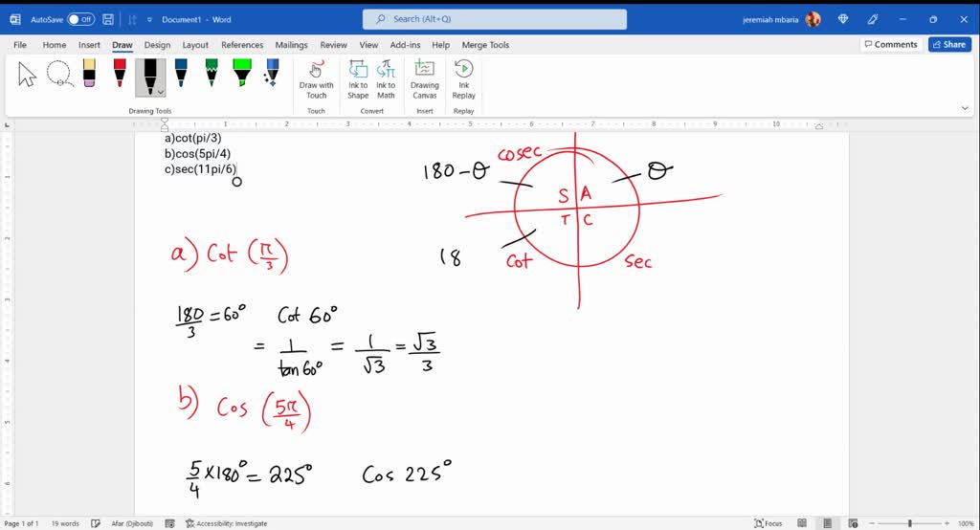
Task: Select the green pencil
Action: pos(212,73)
